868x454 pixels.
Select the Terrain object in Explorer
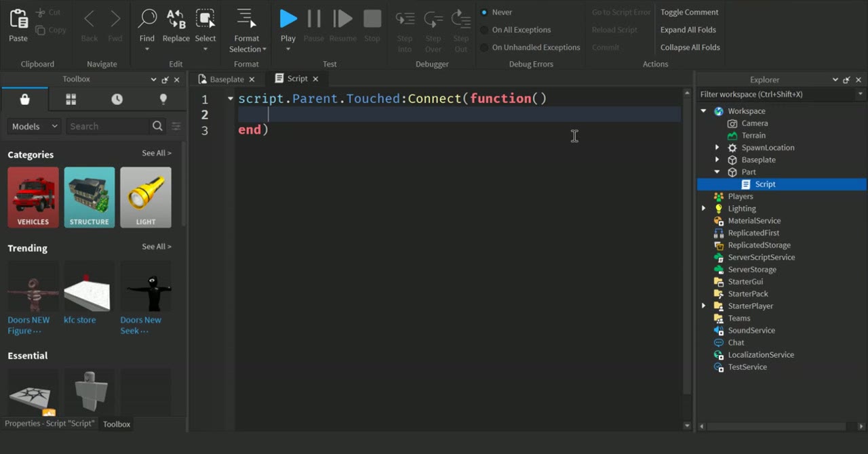click(753, 136)
